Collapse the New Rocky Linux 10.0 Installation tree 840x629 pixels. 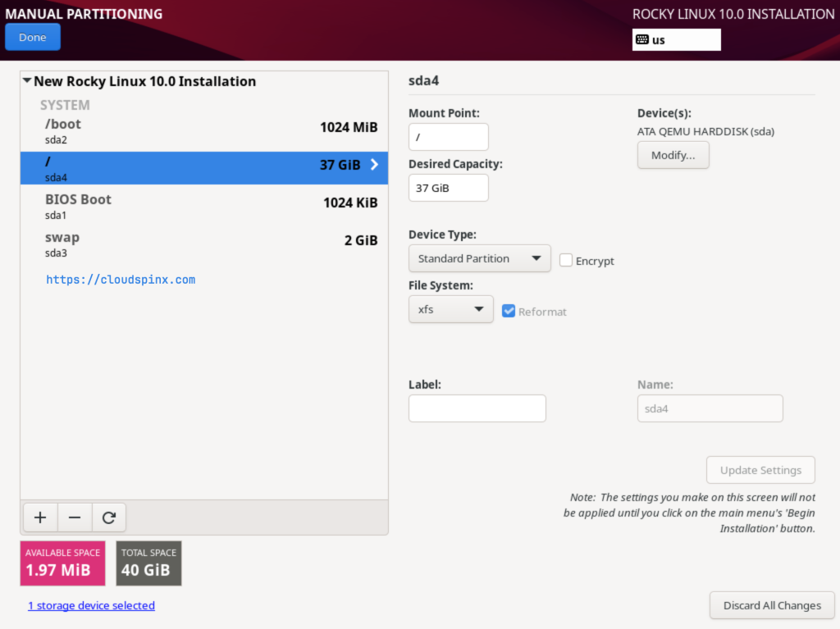point(27,81)
